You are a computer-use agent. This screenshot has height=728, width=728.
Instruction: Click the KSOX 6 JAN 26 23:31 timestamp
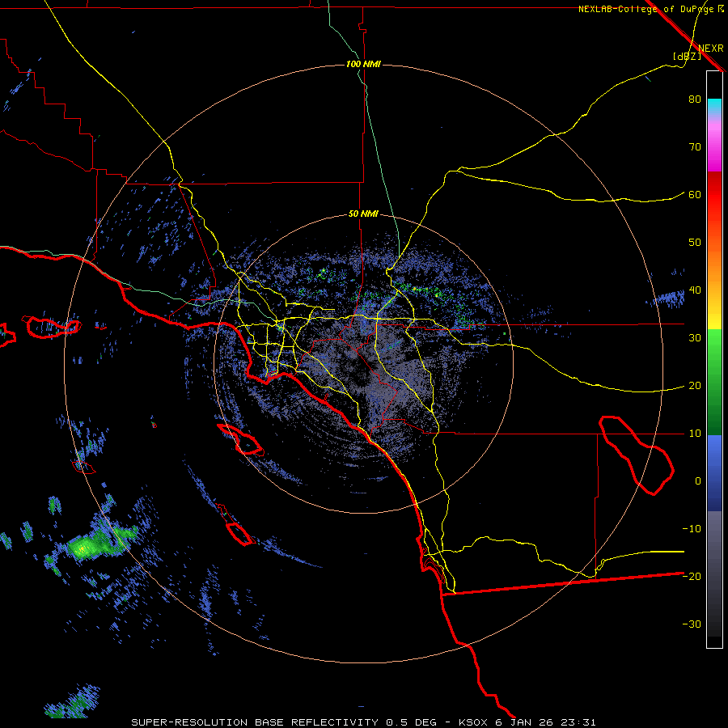527,722
